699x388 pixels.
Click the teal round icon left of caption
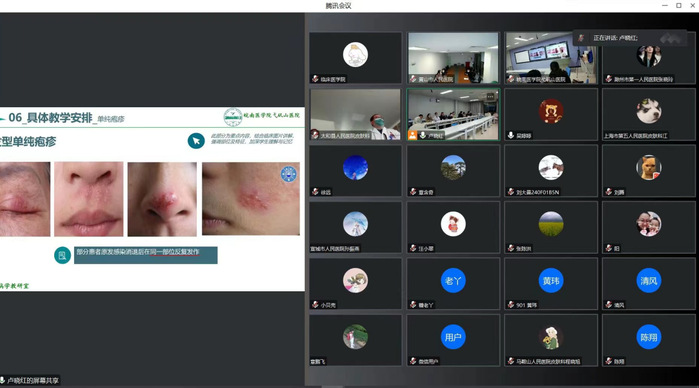(62, 256)
